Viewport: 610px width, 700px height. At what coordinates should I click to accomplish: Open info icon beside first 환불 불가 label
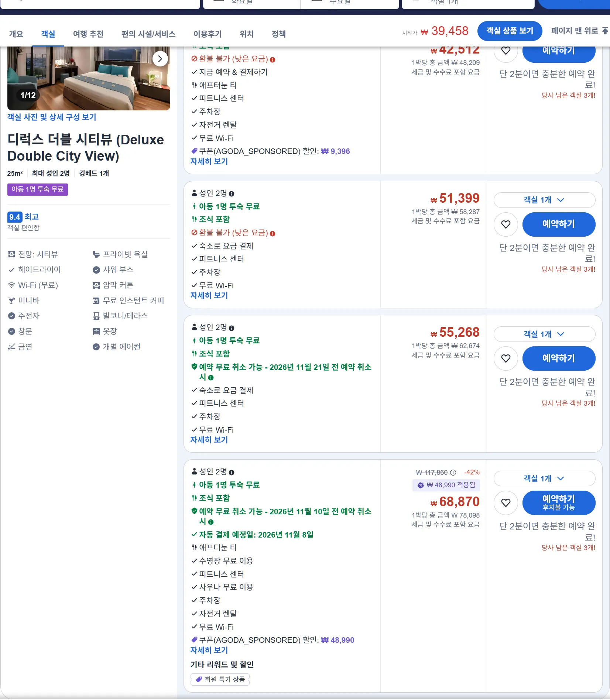click(273, 59)
